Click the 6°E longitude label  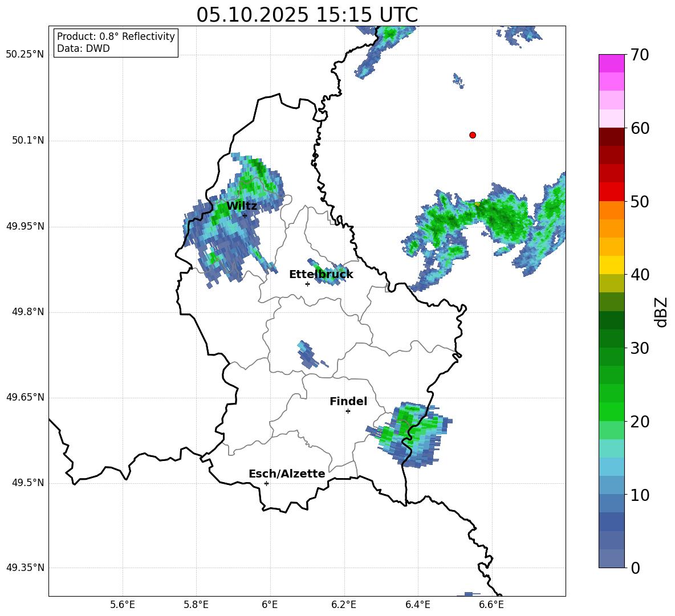[270, 605]
